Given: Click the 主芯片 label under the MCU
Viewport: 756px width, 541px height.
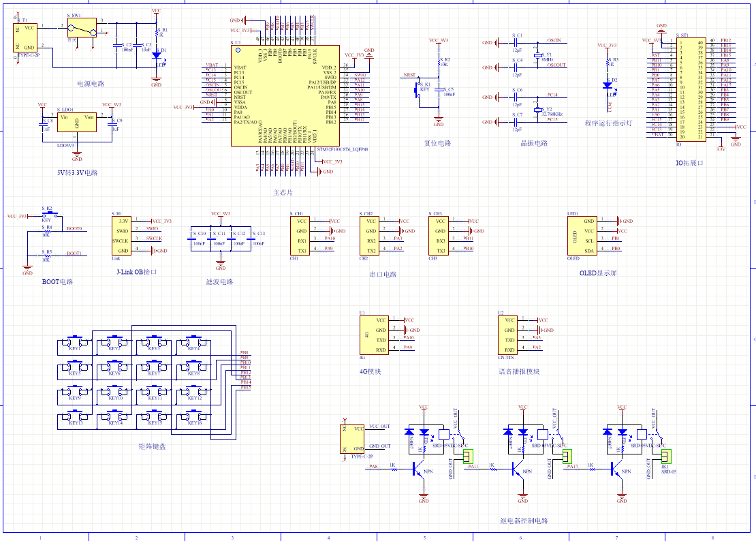Looking at the screenshot, I should [x=283, y=192].
